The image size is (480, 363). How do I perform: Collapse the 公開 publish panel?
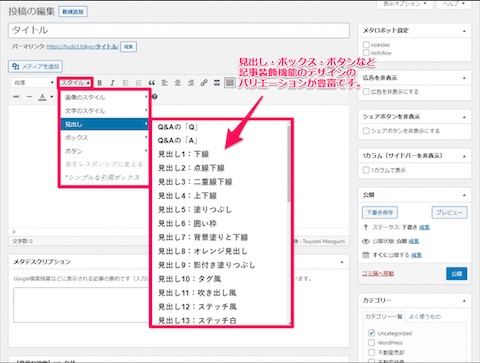pos(464,195)
